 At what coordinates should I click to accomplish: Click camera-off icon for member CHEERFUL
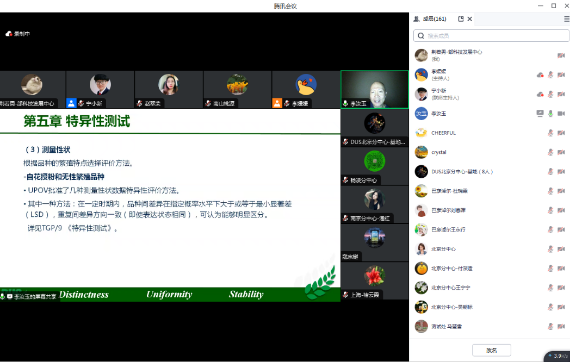tap(561, 133)
